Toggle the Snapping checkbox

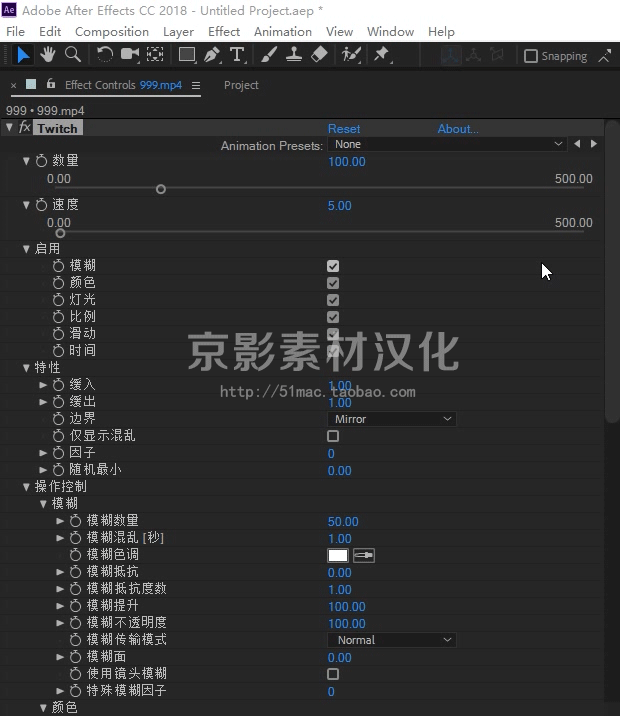click(531, 56)
